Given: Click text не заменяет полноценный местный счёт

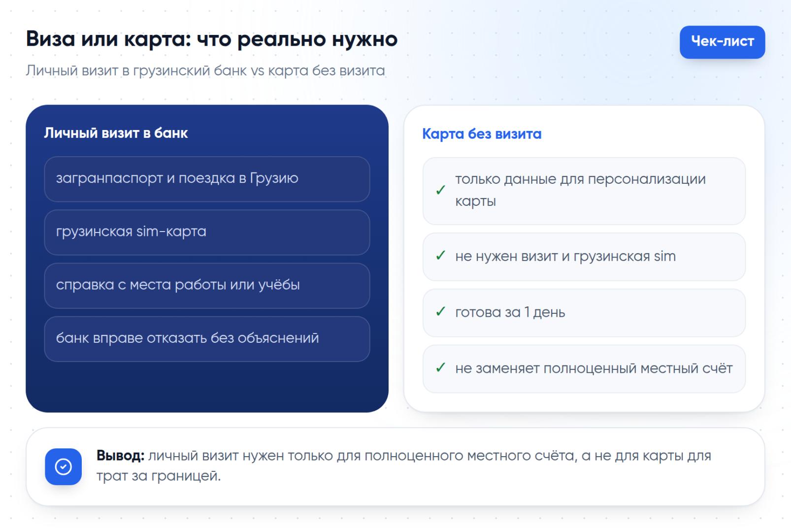Looking at the screenshot, I should pyautogui.click(x=594, y=368).
